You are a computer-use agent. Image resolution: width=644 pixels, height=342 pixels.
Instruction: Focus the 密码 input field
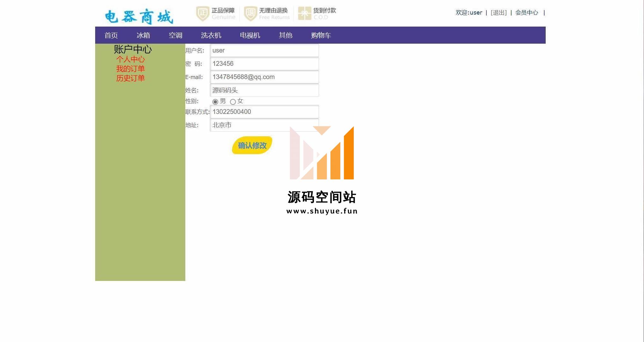[x=264, y=64]
